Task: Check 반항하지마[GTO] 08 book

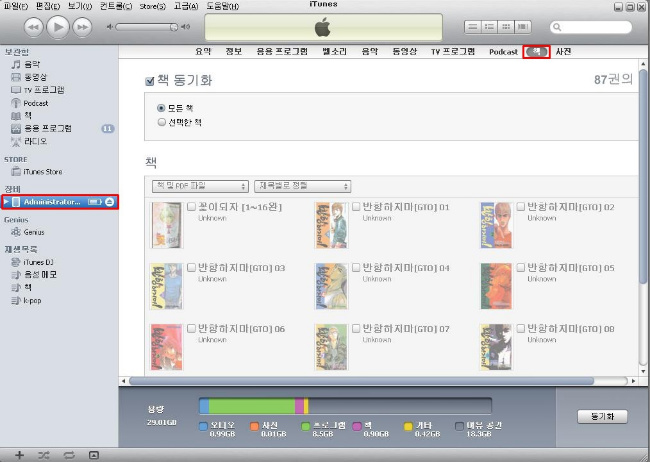Action: [x=520, y=328]
